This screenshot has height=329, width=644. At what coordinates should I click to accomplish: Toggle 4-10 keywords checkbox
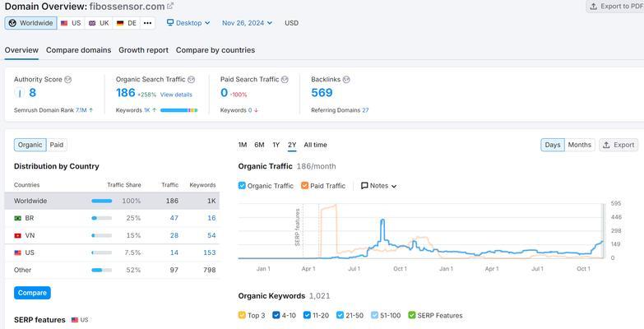276,316
